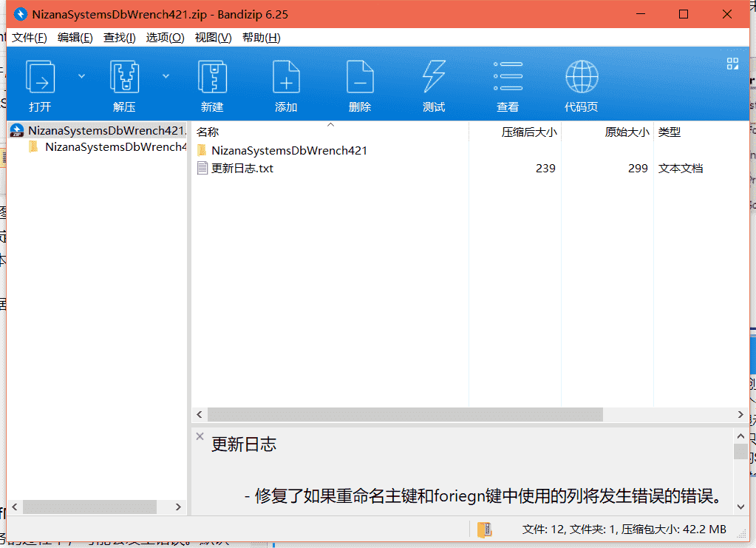Click the original size value 299
Screen dimensions: 756x548
click(638, 169)
